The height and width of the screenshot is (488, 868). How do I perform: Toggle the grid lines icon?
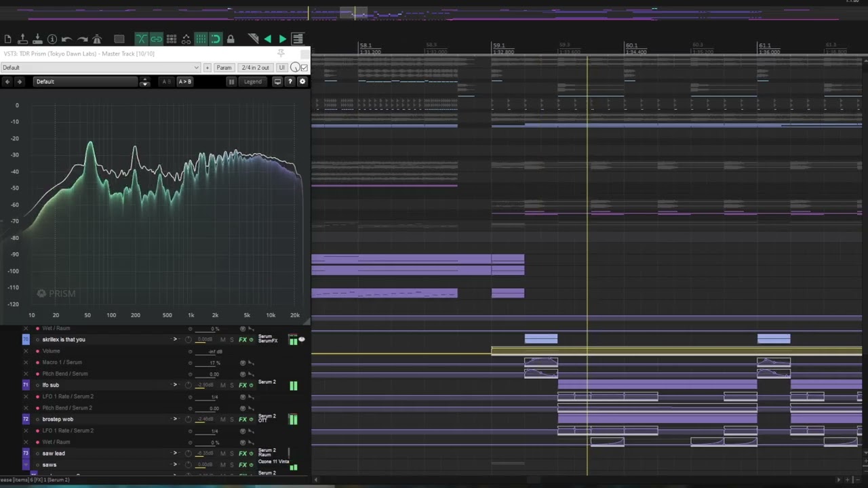201,39
